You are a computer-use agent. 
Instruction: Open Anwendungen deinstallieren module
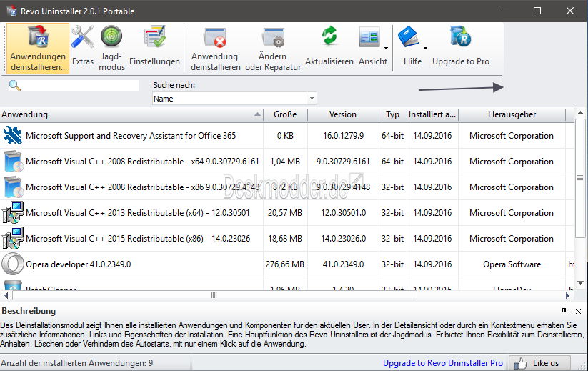click(x=38, y=49)
